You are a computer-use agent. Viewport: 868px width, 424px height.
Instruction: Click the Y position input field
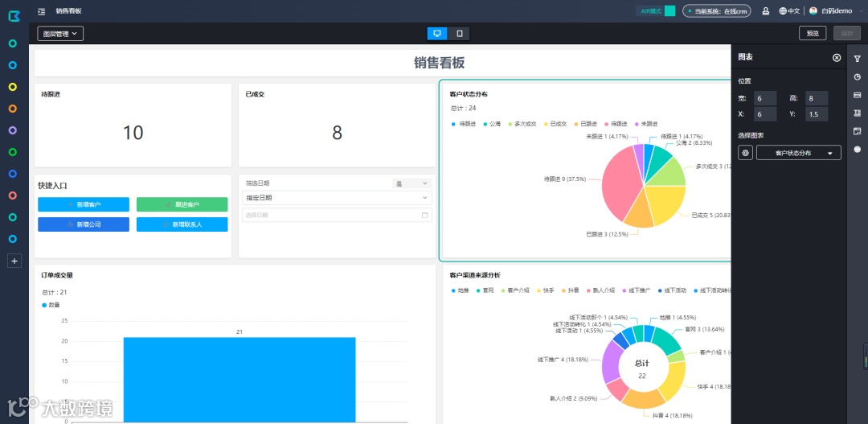pyautogui.click(x=817, y=114)
